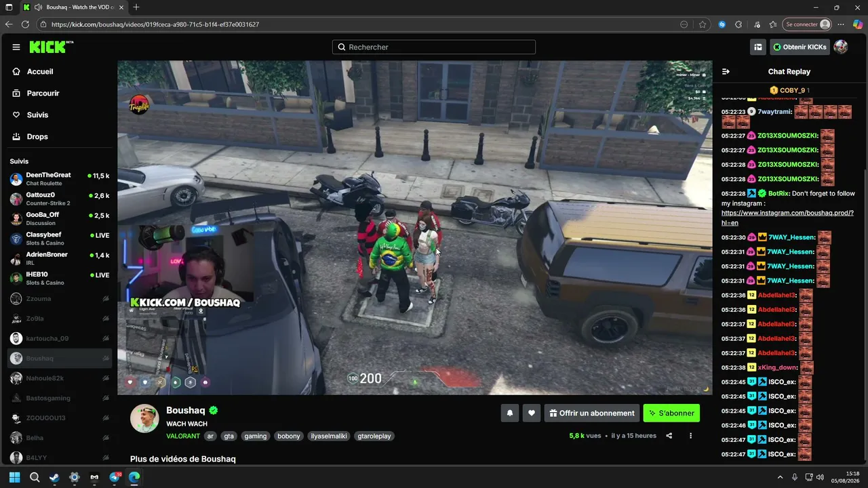The image size is (868, 488).
Task: Click the KICK logo
Action: (x=51, y=47)
